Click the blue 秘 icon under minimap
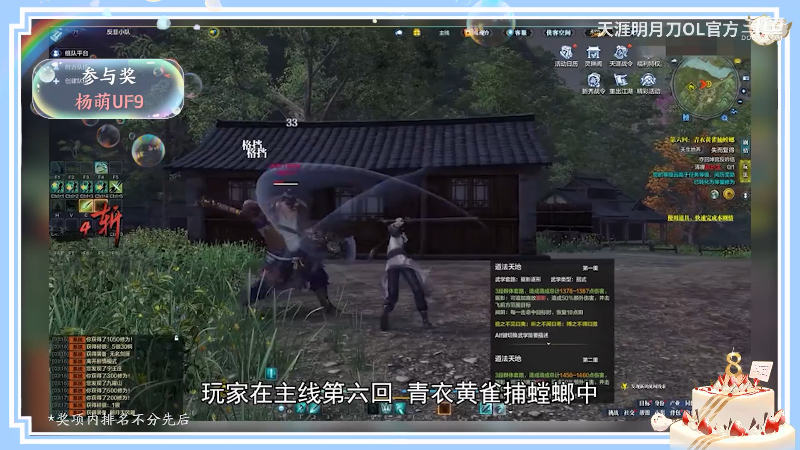 [x=686, y=118]
